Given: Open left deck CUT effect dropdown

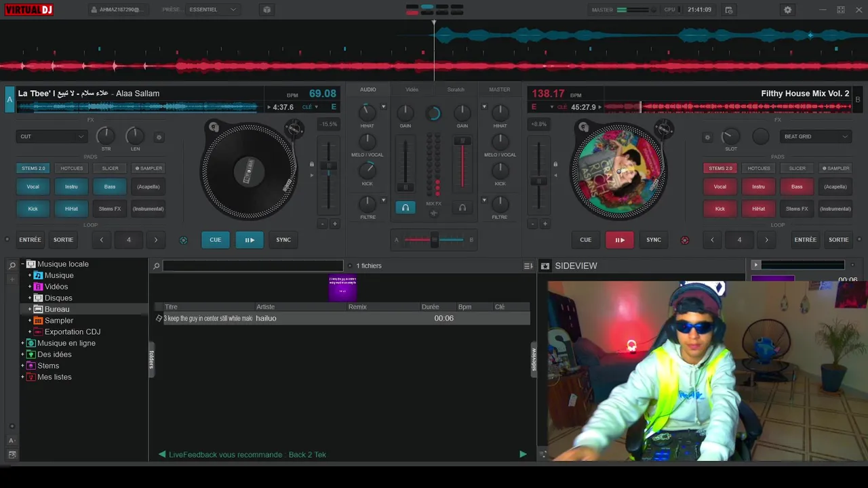Looking at the screenshot, I should [52, 136].
